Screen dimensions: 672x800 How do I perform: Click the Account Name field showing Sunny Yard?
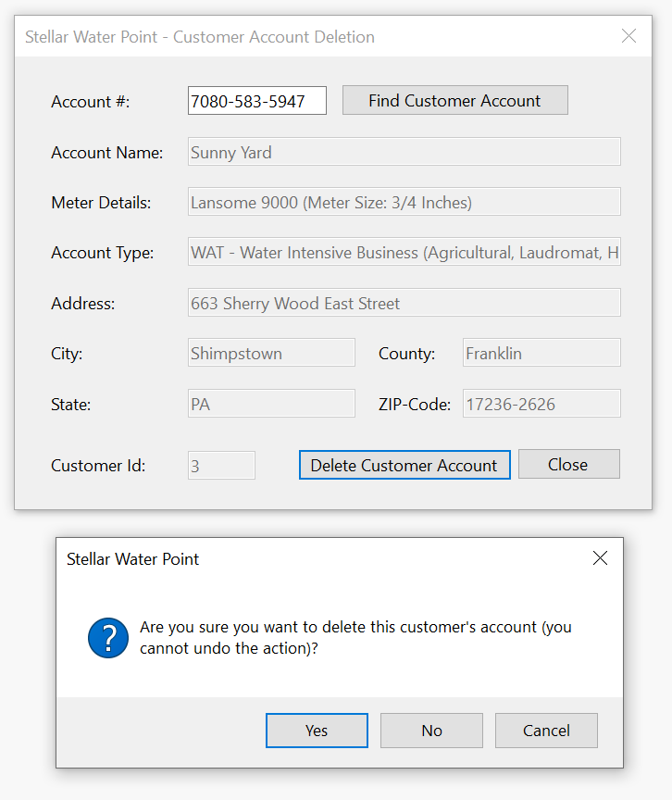(404, 152)
